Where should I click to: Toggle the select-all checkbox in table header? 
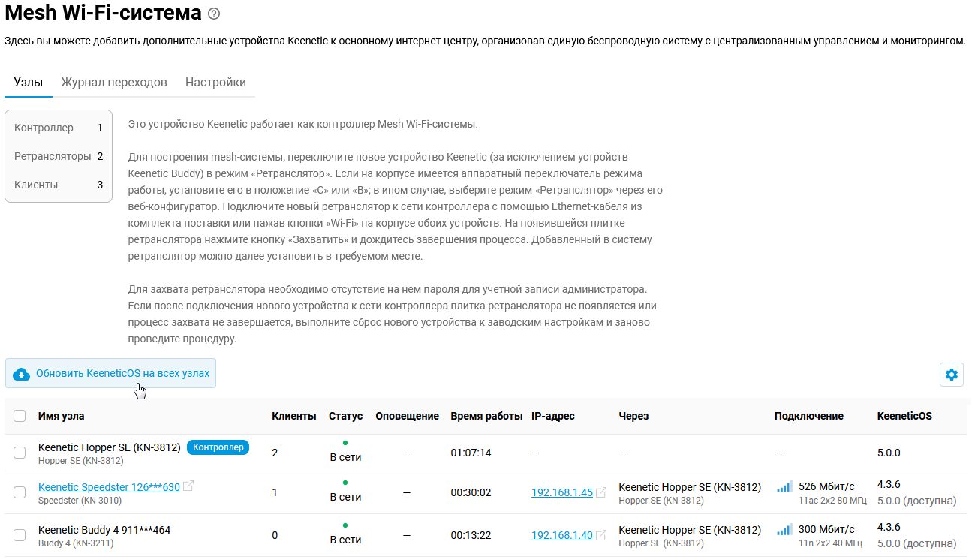click(20, 416)
